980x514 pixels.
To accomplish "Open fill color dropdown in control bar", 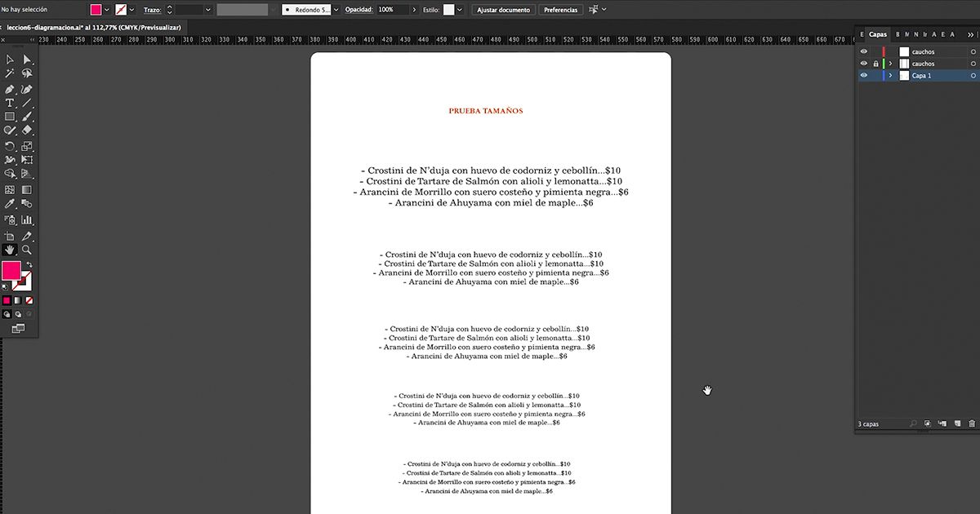I will point(107,10).
